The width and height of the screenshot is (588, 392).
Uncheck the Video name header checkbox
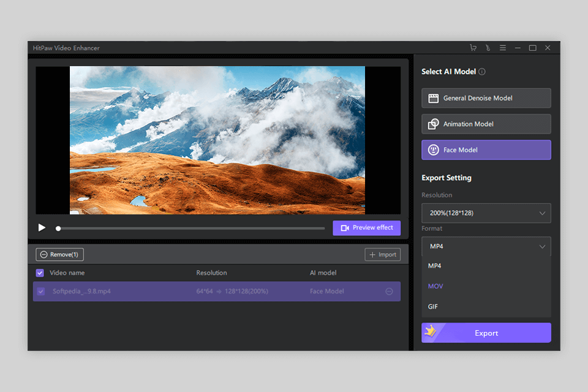[x=40, y=273]
